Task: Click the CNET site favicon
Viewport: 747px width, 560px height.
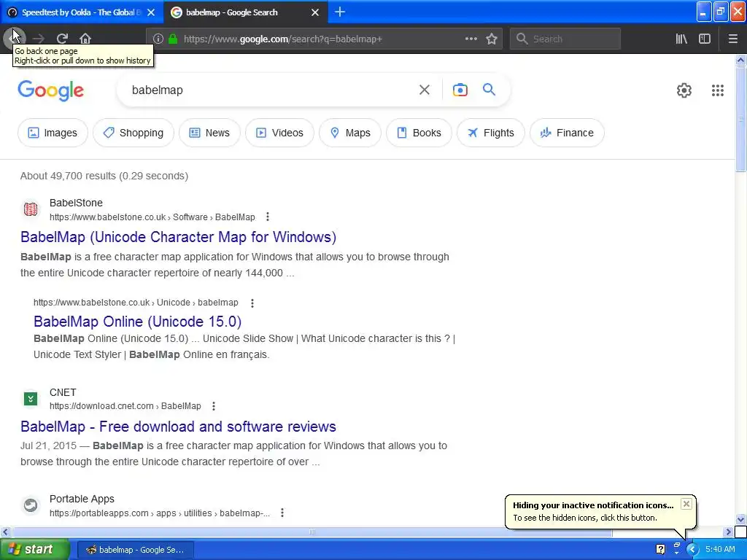Action: pyautogui.click(x=31, y=399)
